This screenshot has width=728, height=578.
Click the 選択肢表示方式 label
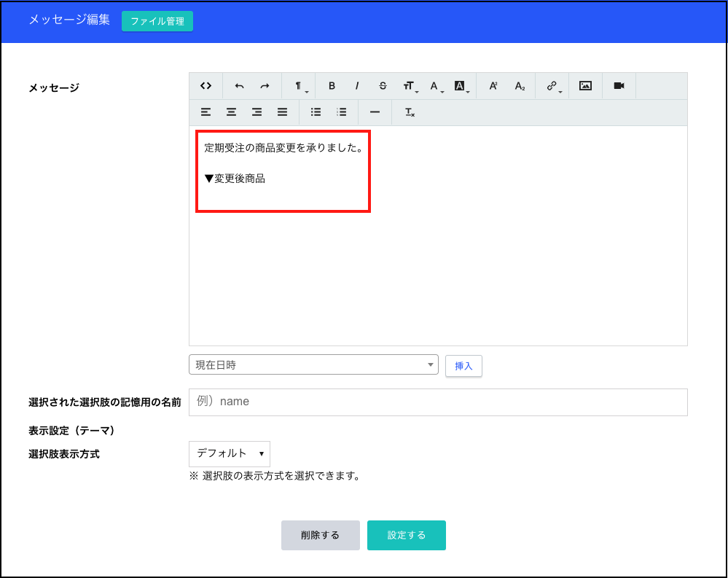[64, 454]
